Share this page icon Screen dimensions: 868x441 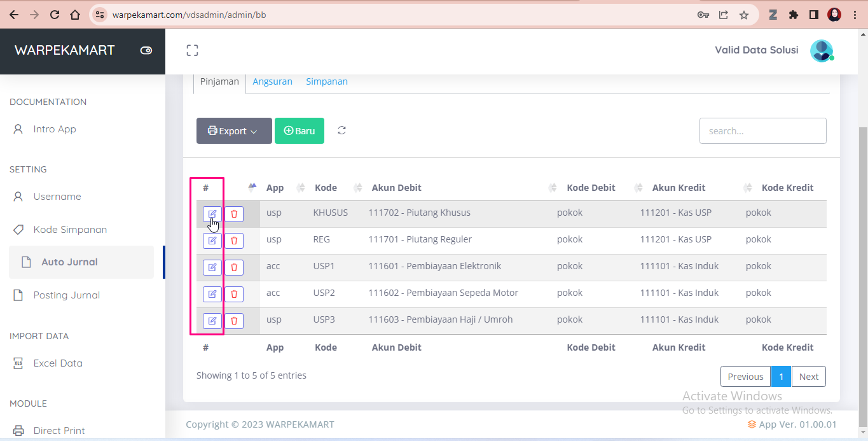tap(724, 15)
